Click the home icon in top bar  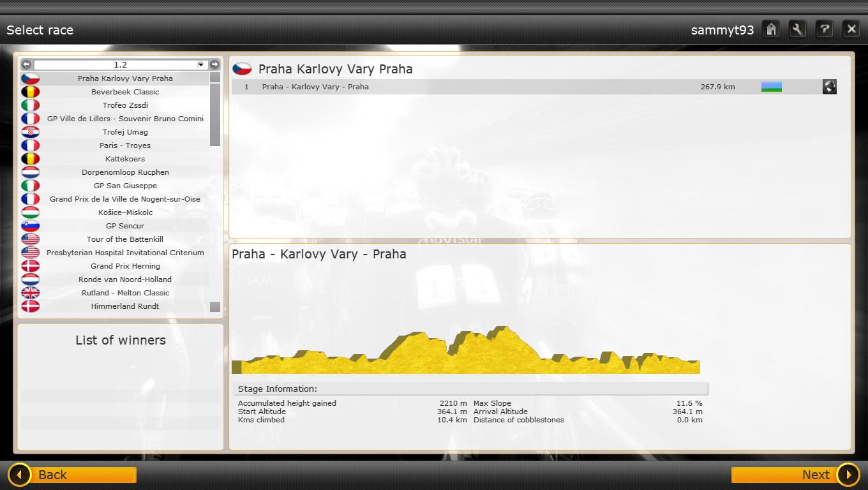(771, 29)
